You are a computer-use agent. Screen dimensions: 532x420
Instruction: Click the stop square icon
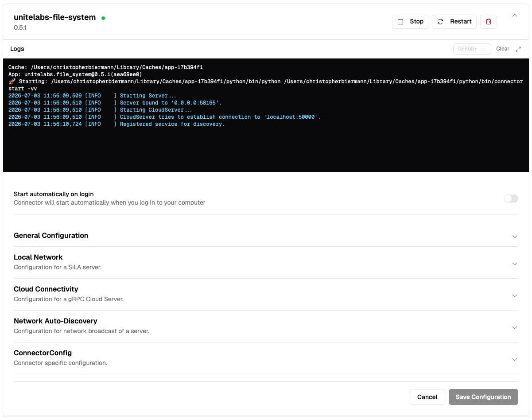[400, 22]
